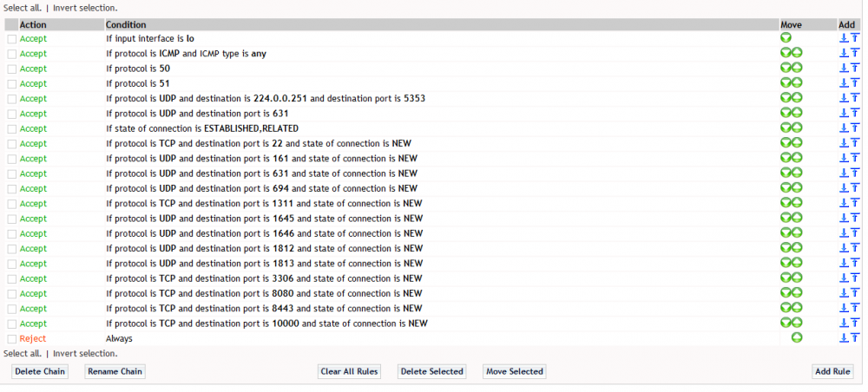Move the port 8080 rule down
Screen dimensions: 868x392
786,293
